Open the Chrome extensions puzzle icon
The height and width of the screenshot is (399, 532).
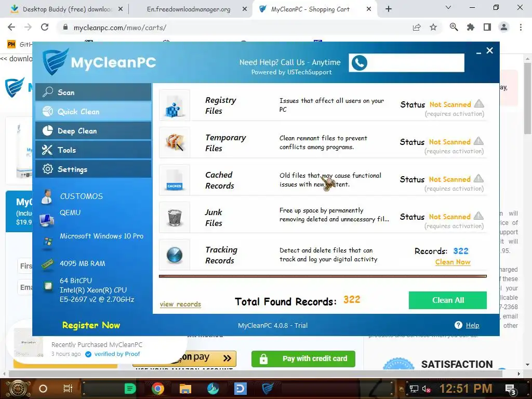pyautogui.click(x=471, y=27)
